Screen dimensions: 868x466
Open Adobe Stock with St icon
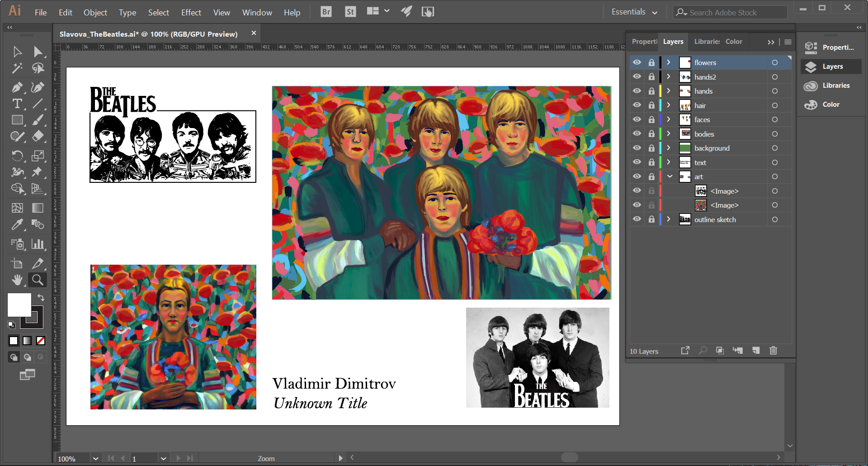350,12
